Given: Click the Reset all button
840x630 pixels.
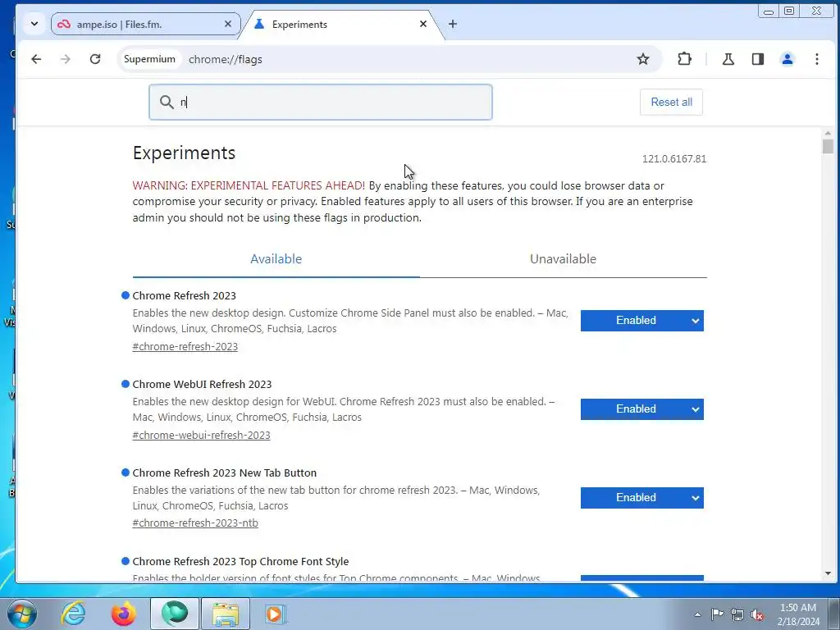Looking at the screenshot, I should coord(671,102).
